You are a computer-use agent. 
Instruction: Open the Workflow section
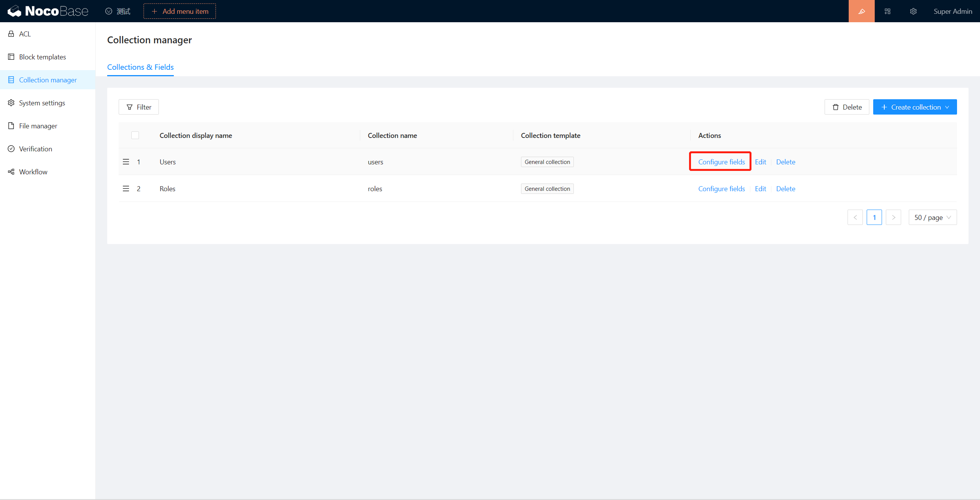(33, 172)
